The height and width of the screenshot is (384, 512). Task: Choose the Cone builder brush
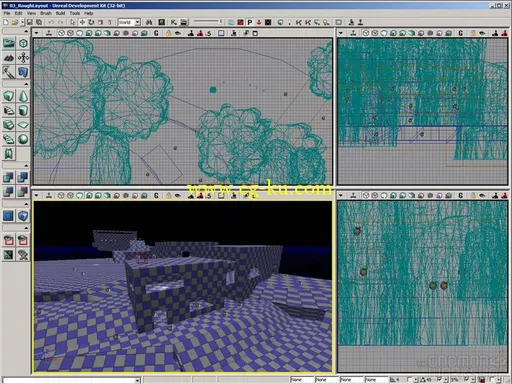pos(23,96)
